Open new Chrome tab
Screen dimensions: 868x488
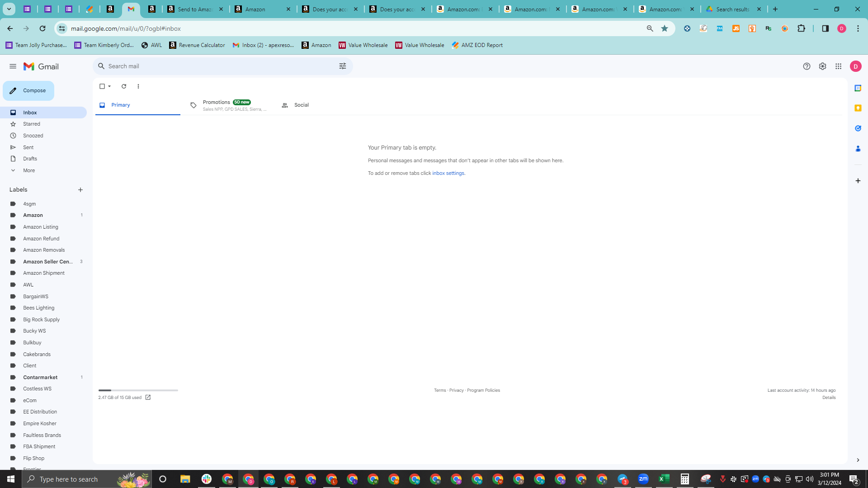775,9
